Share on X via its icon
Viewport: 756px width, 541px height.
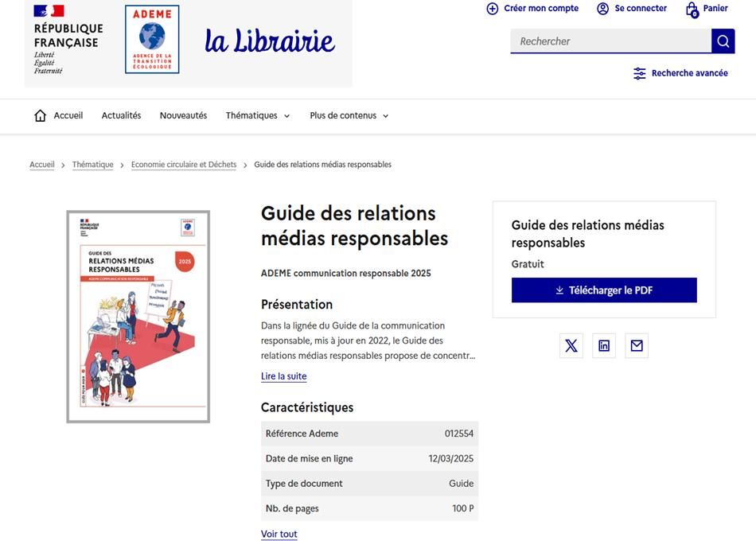(x=571, y=346)
